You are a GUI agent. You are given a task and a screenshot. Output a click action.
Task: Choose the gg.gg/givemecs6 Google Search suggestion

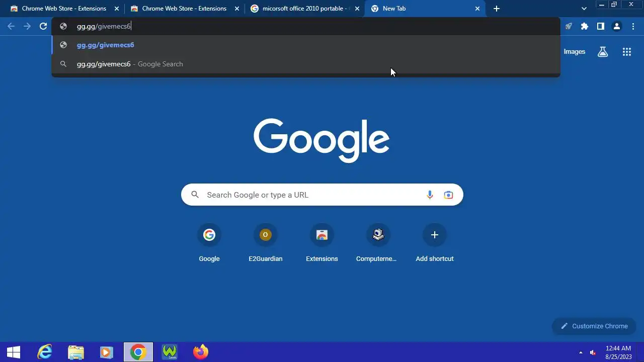click(305, 64)
